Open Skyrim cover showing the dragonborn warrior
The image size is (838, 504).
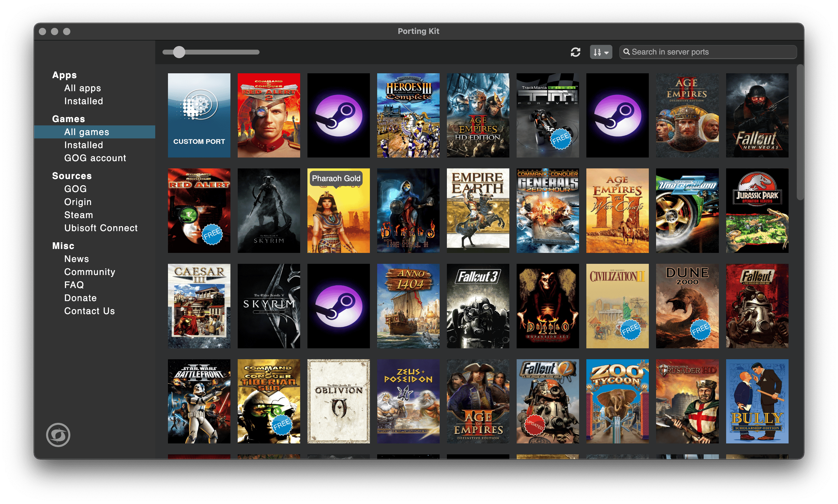(269, 211)
